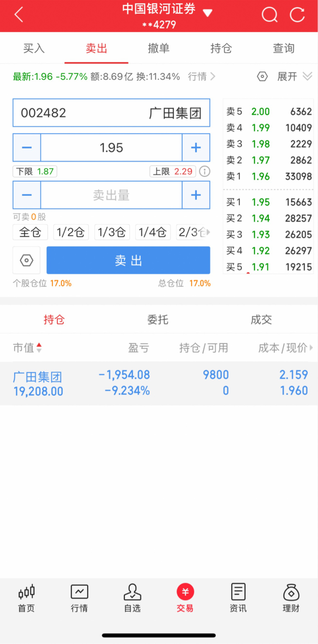This screenshot has width=318, height=644.
Task: Focus the 卖出量 quantity field
Action: click(111, 195)
